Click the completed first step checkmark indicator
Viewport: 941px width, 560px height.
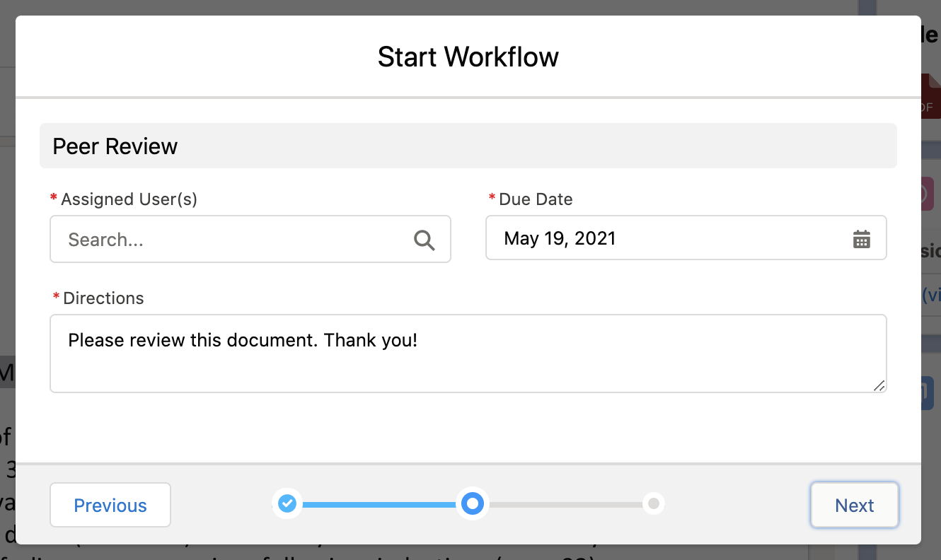287,503
